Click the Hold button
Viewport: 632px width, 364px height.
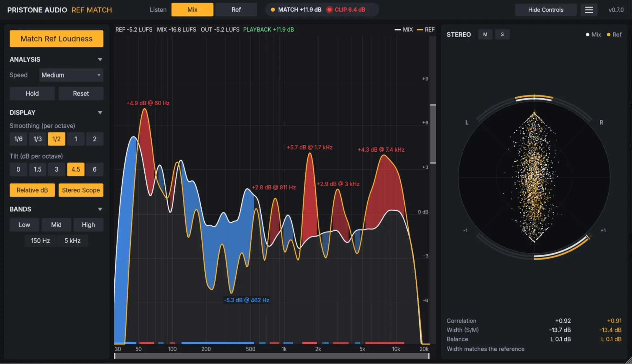[x=32, y=94]
